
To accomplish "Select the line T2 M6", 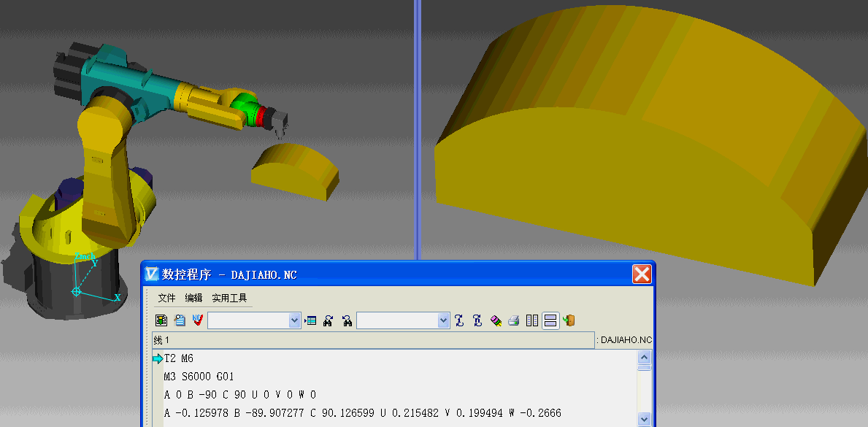I will click(x=179, y=358).
